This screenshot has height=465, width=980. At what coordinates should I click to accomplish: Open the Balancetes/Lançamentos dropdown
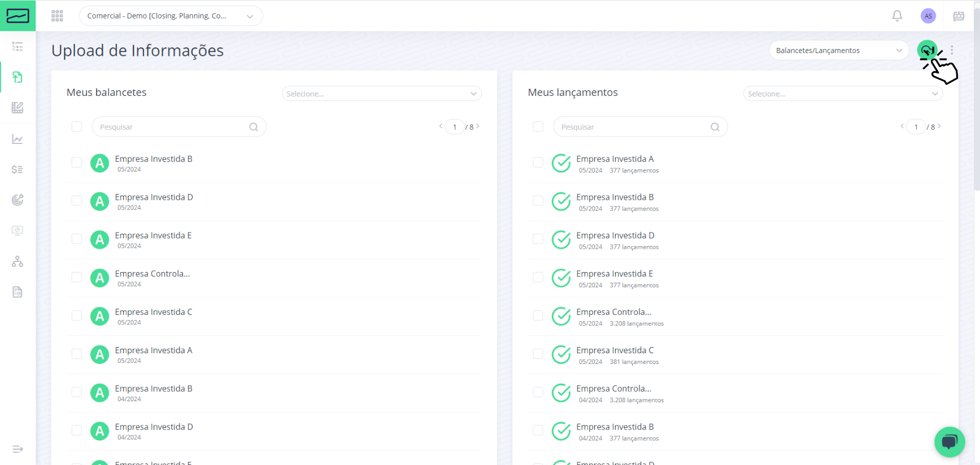click(839, 50)
